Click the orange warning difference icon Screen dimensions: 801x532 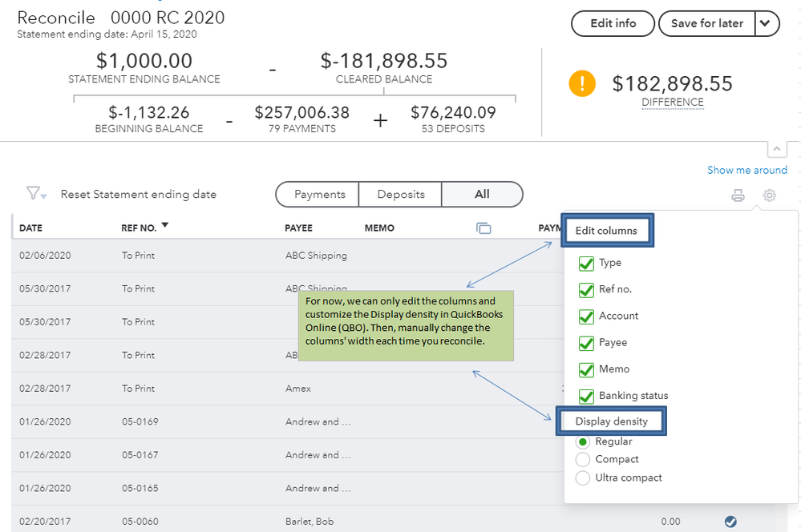pyautogui.click(x=582, y=84)
